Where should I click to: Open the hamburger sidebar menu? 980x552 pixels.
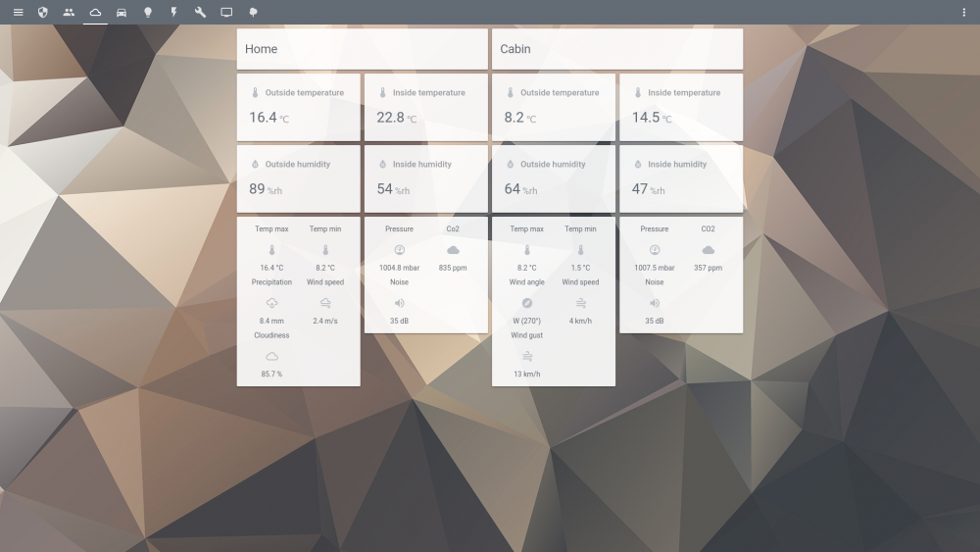click(18, 12)
